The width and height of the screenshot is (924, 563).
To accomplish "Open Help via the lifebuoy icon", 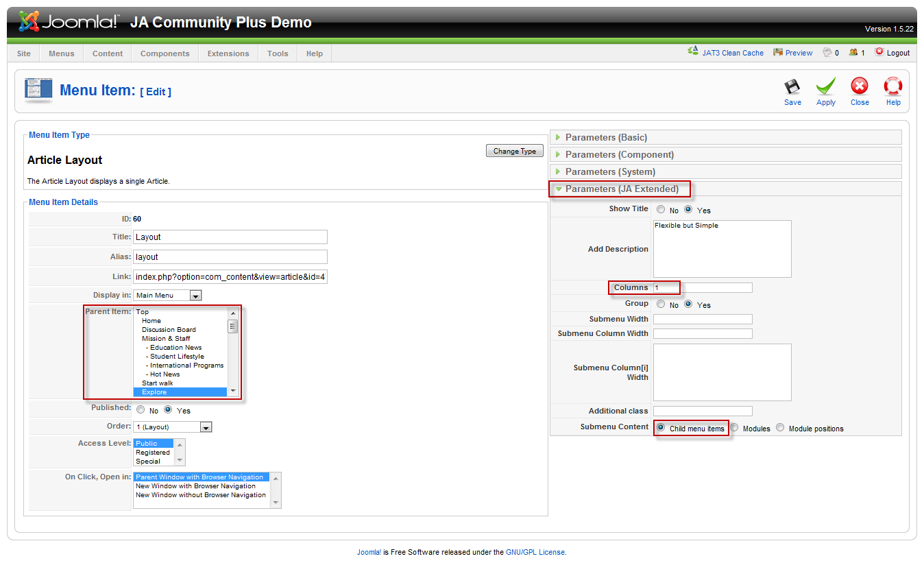I will 892,86.
